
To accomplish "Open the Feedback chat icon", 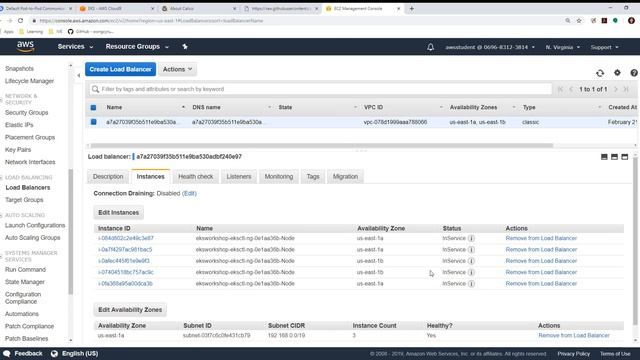I will tap(6, 353).
